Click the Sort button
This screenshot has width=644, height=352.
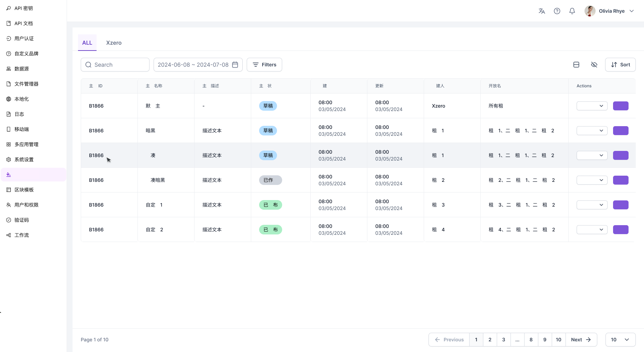point(620,65)
